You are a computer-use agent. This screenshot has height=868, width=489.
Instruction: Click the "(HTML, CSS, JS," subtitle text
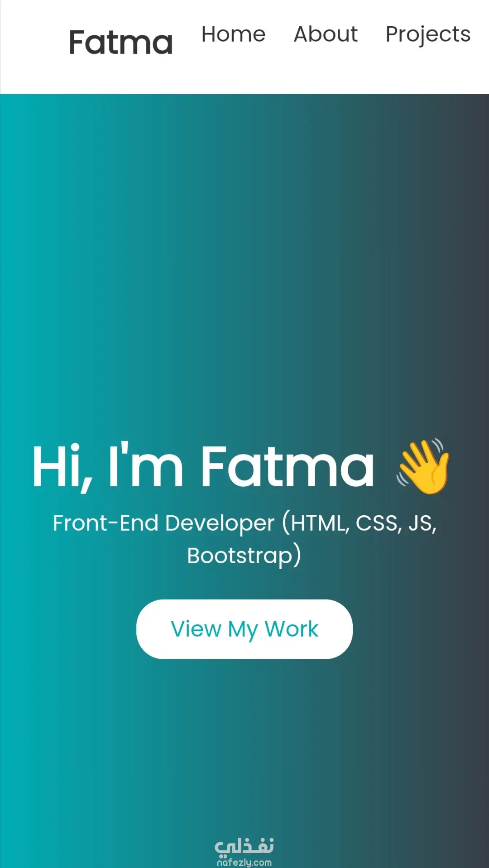click(x=360, y=523)
